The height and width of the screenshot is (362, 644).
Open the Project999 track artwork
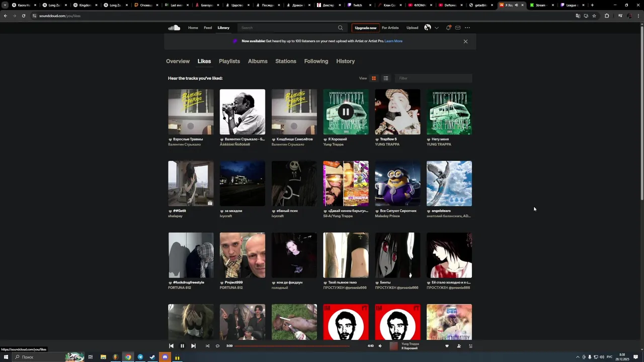pyautogui.click(x=243, y=255)
